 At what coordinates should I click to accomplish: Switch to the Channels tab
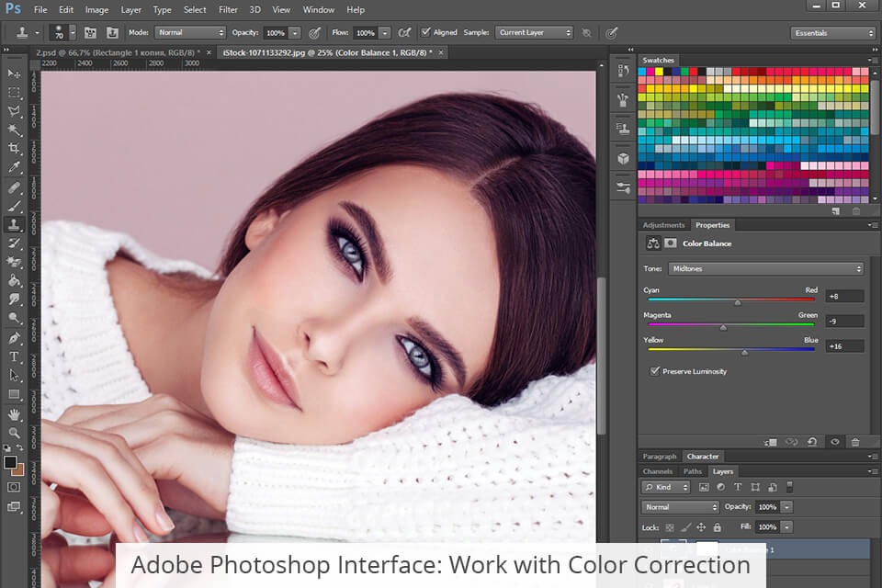pyautogui.click(x=658, y=471)
